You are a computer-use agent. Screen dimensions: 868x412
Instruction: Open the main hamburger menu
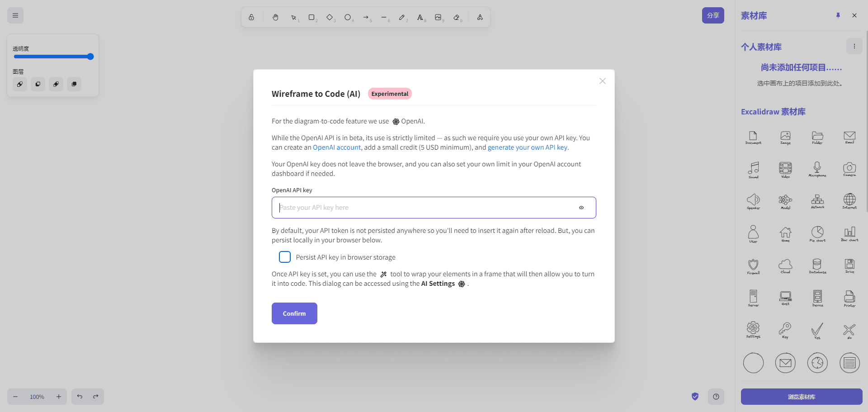tap(15, 15)
